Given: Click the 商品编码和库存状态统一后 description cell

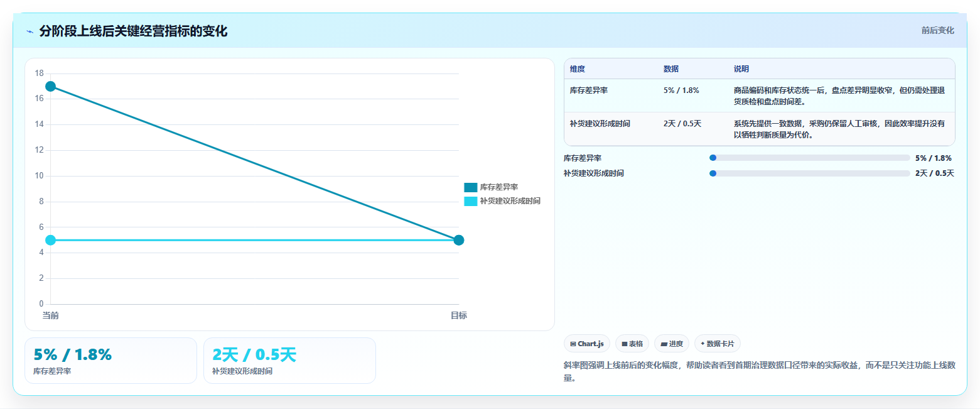Looking at the screenshot, I should click(x=840, y=95).
